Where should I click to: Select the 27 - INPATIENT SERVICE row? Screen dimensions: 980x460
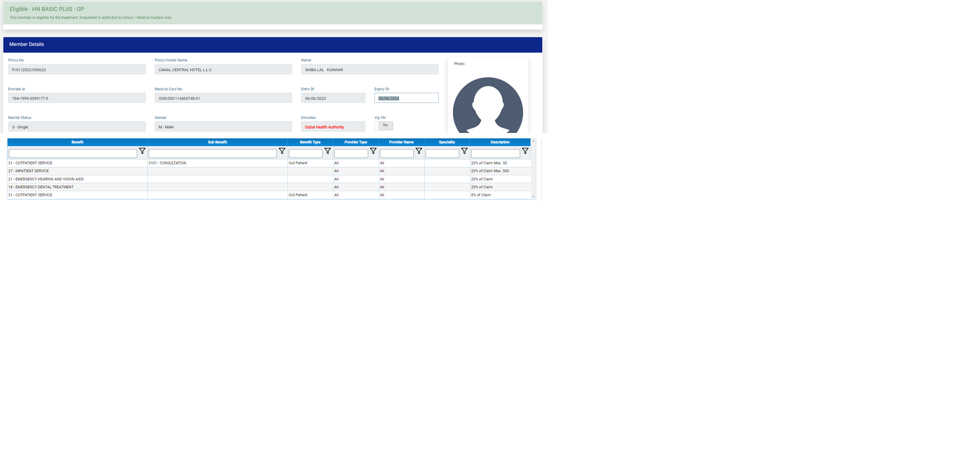(29, 171)
